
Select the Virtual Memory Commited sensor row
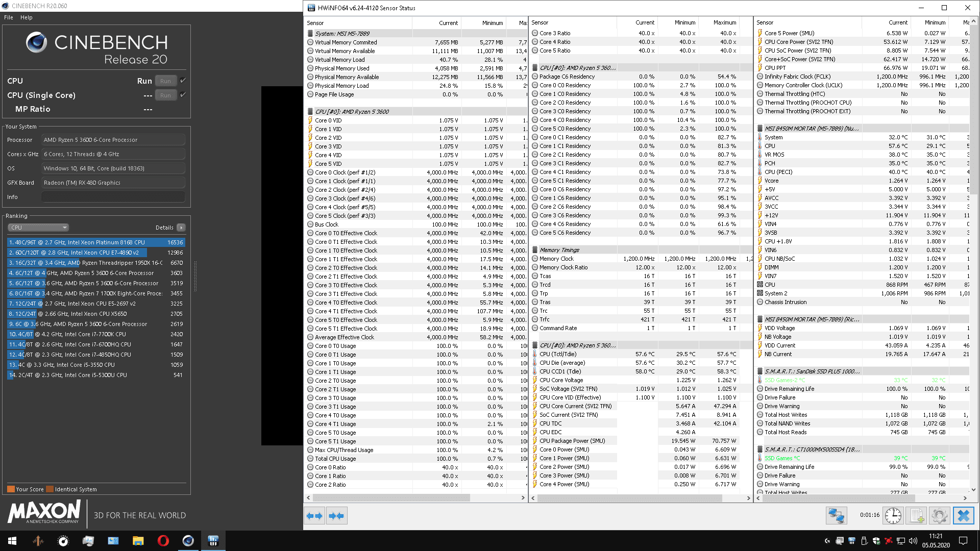416,42
